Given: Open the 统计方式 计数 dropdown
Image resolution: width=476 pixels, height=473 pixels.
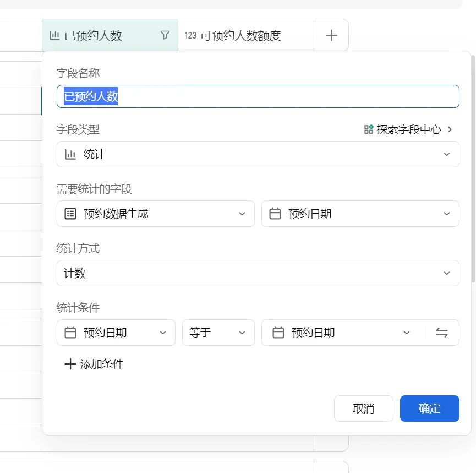Looking at the screenshot, I should click(x=258, y=273).
